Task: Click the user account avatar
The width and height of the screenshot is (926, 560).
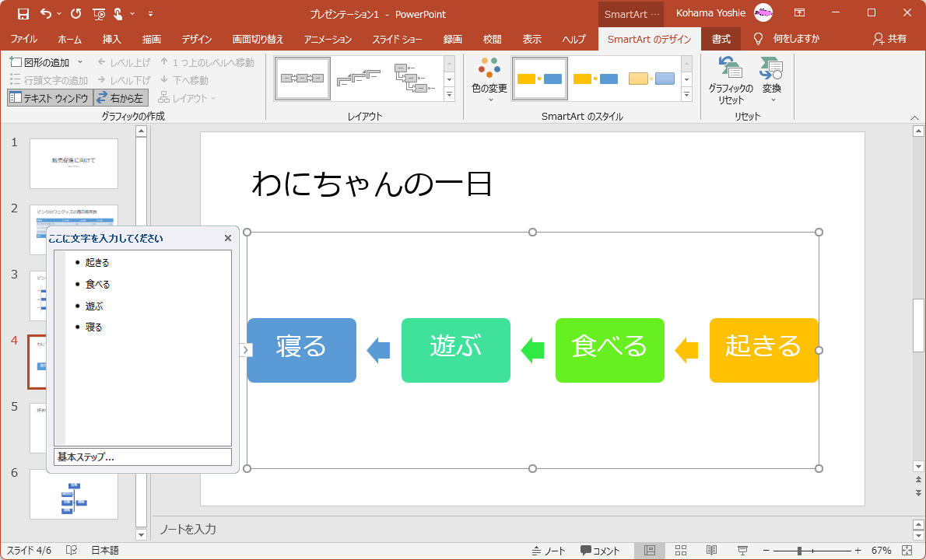Action: [x=763, y=12]
